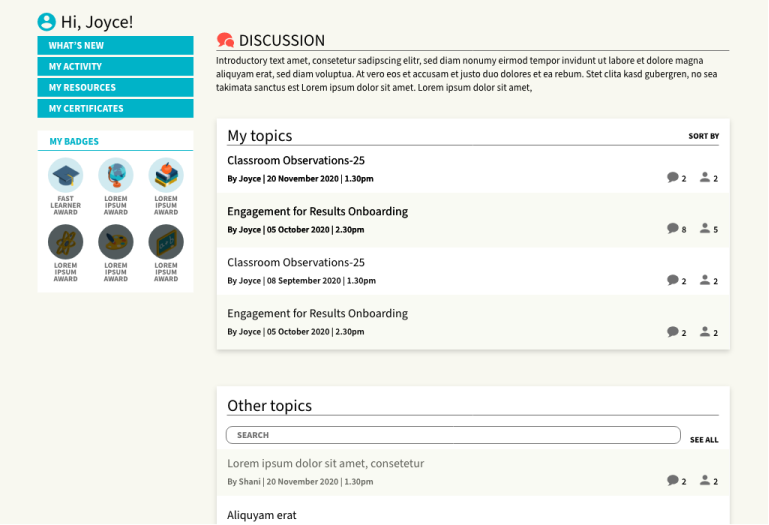The height and width of the screenshot is (525, 769).
Task: Open 'Lorem ipsum dolor sit amet, consetetur' topic
Action: (326, 463)
